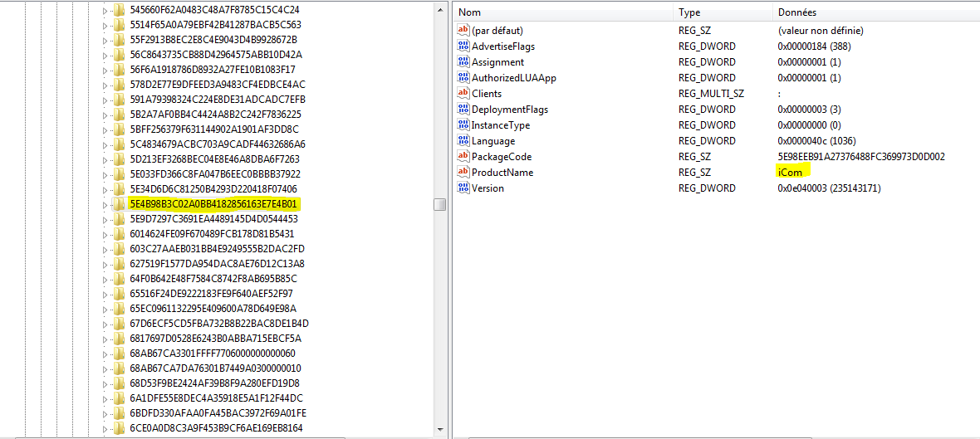
Task: Expand the 545660F62A0483C48A7F8785C15C4C24 key
Action: pyautogui.click(x=105, y=10)
